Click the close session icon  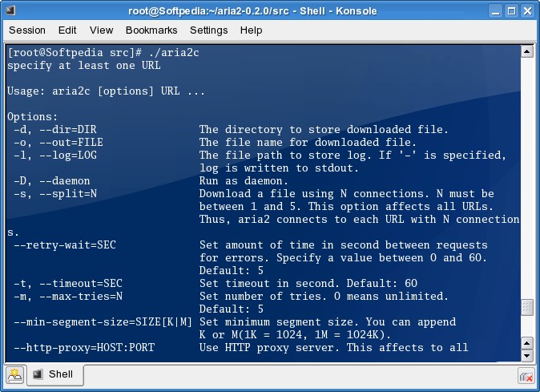tap(526, 374)
